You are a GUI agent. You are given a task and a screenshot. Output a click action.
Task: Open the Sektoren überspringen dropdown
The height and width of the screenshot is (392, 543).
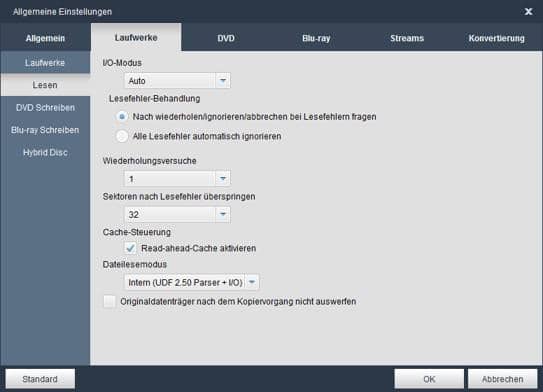223,214
